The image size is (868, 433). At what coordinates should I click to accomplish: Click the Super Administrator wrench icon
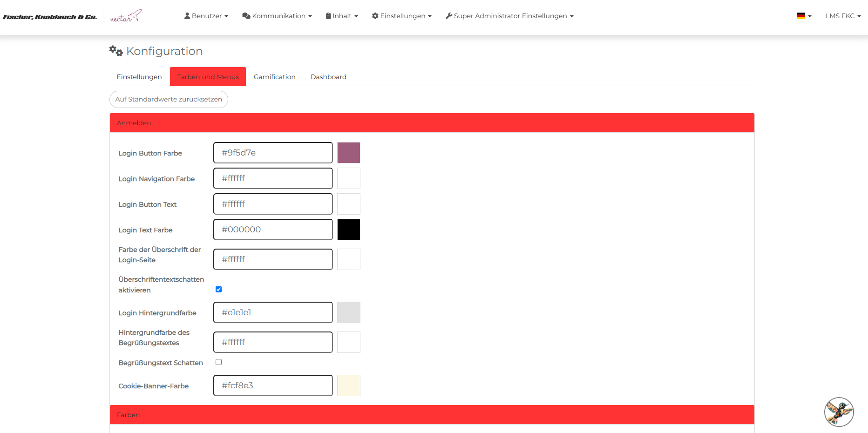point(449,16)
